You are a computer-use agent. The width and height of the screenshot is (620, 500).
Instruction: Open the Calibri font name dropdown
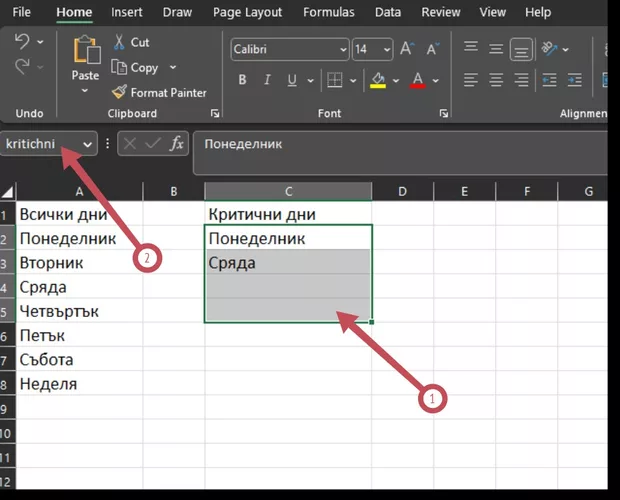pyautogui.click(x=343, y=49)
